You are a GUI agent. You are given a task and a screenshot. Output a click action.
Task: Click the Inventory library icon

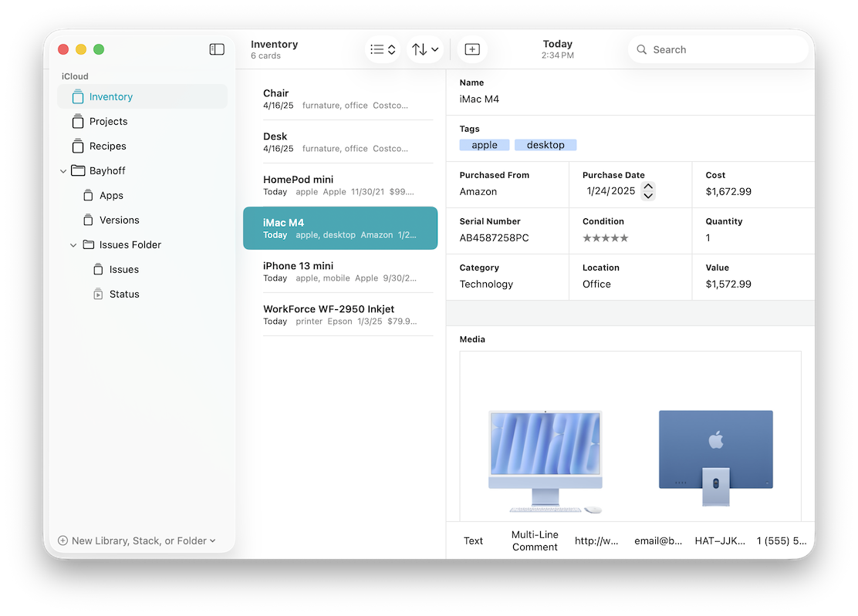[77, 96]
